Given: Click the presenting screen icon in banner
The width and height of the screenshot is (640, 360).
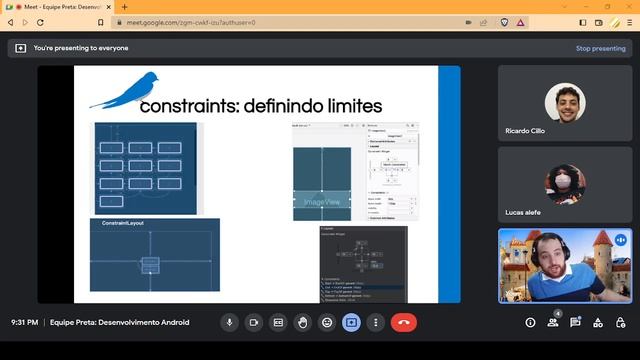Looking at the screenshot, I should [x=20, y=48].
